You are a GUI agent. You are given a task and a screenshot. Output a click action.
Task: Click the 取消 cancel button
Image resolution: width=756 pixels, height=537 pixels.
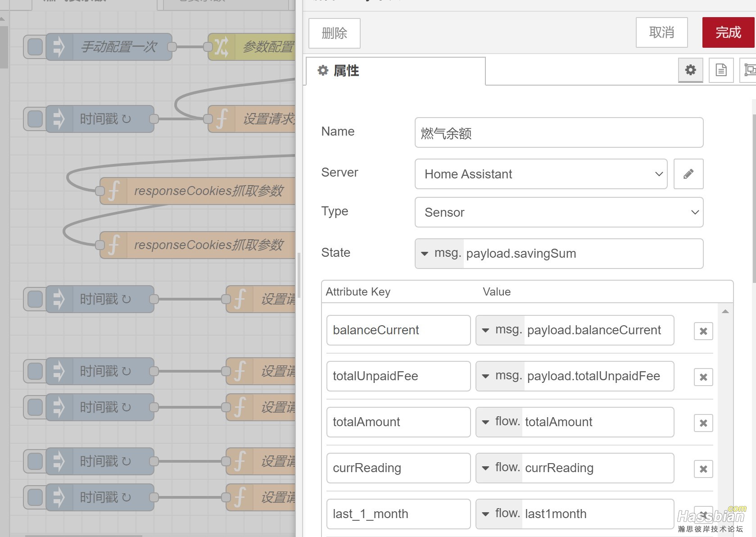click(x=661, y=32)
